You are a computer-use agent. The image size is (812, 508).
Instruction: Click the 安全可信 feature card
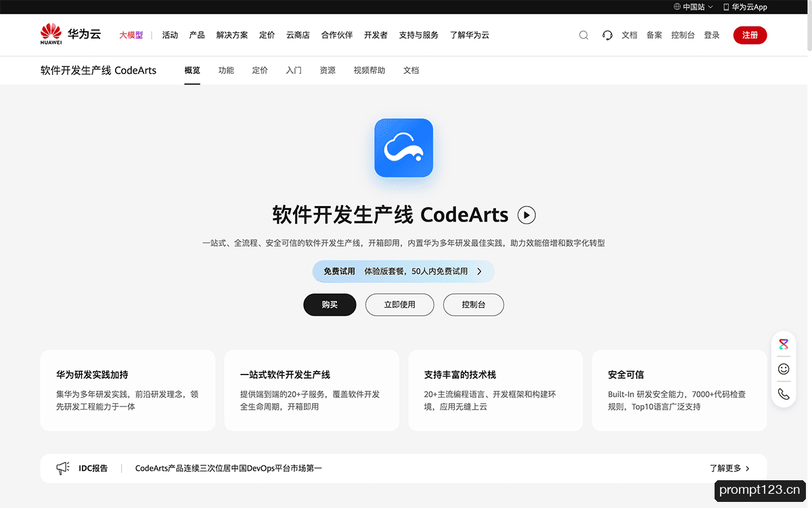click(x=679, y=391)
